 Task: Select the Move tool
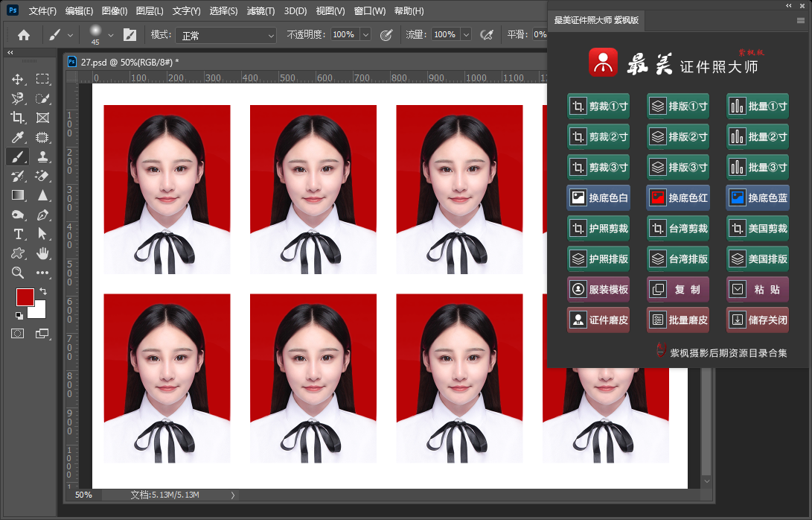pos(18,79)
